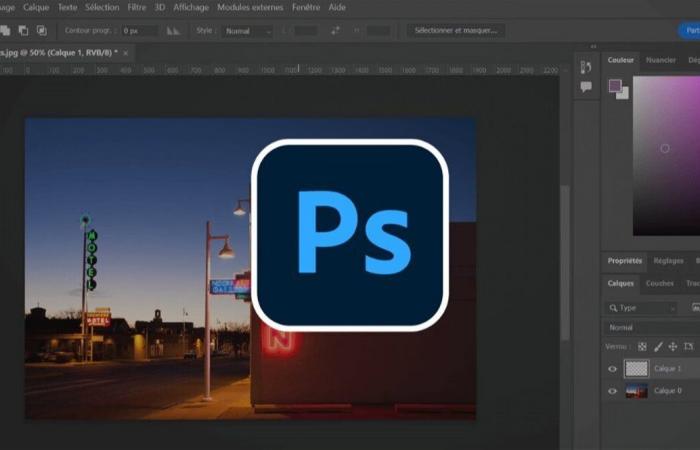The image size is (700, 450).
Task: Click the Calque 1 layer name
Action: (x=667, y=369)
